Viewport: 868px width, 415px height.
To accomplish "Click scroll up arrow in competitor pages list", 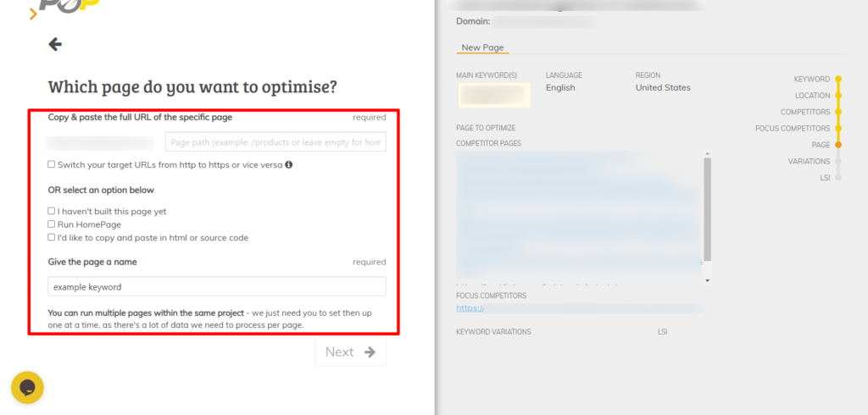I will (x=708, y=154).
